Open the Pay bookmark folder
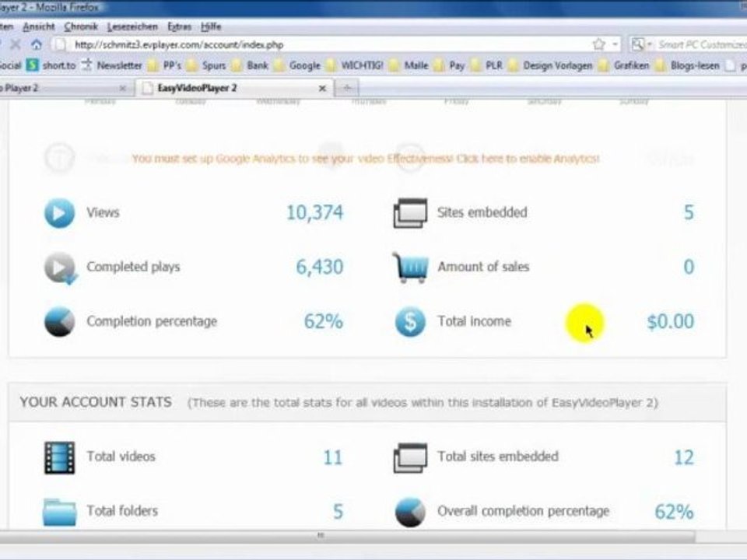747x560 pixels. [449, 65]
